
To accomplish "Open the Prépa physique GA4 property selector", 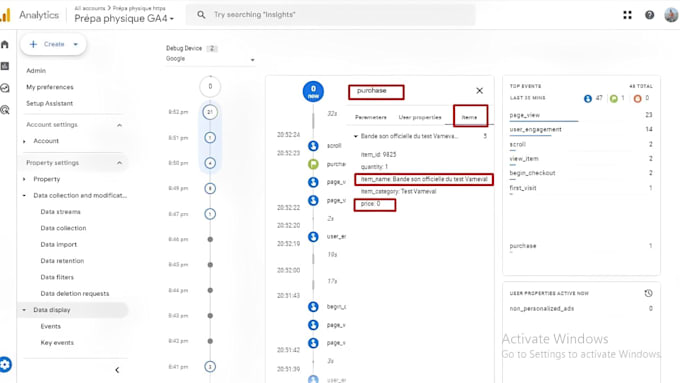I will 124,19.
